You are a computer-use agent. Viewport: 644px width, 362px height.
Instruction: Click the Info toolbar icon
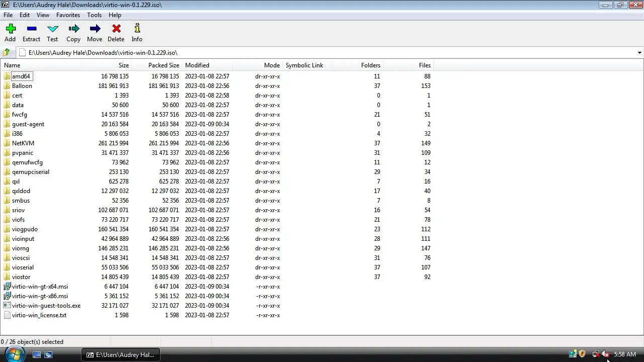[137, 29]
